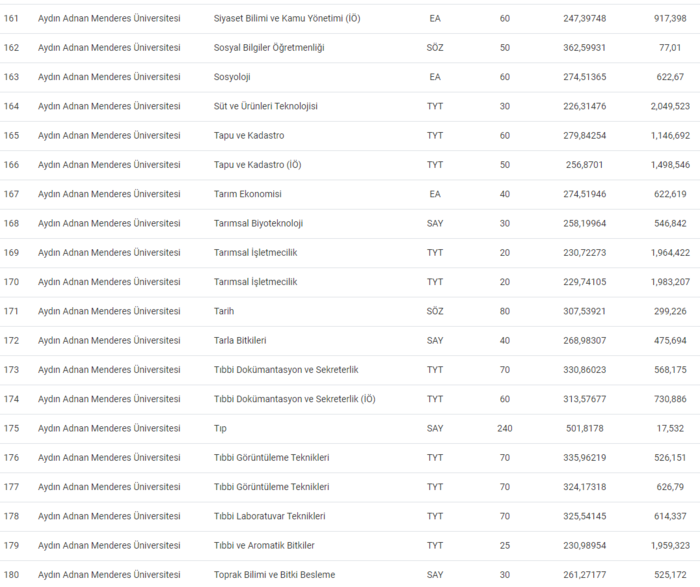Screen dimensions: 700x587
Task: Click the university name in row 161
Action: pos(109,18)
